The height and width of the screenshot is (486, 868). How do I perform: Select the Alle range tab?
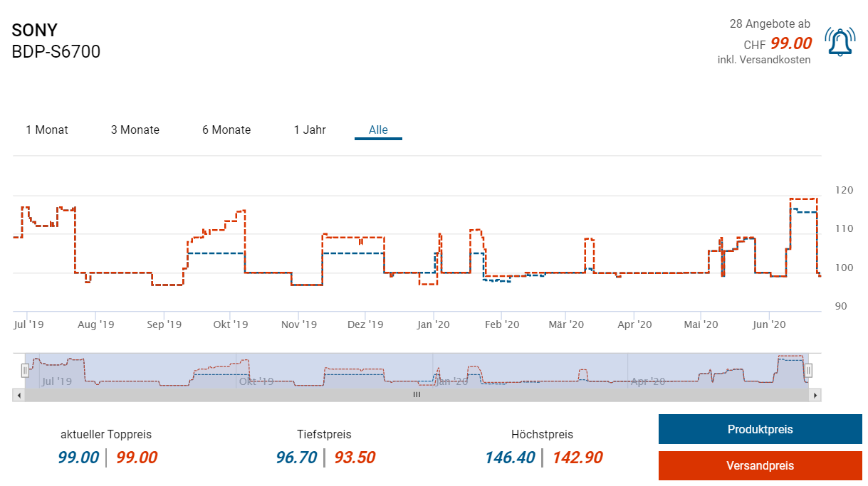coord(378,130)
